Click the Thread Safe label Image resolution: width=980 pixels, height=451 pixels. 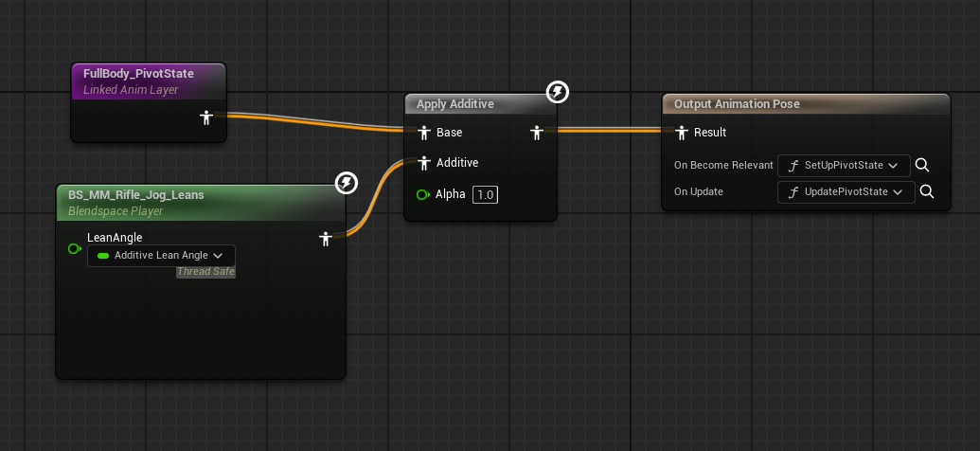click(x=205, y=272)
